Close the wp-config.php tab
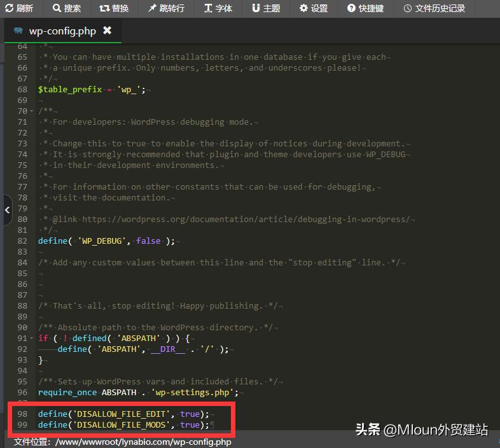Screen dimensions: 500x448 pos(107,31)
